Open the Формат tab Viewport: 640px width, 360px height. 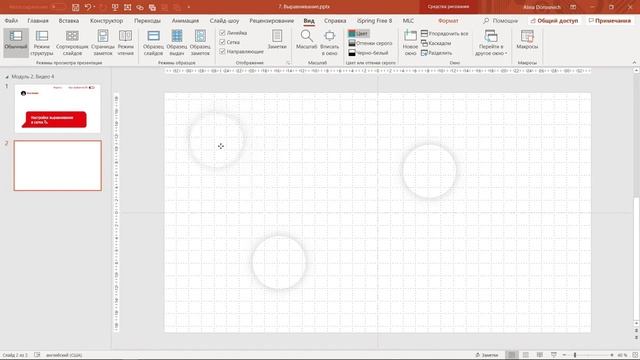click(x=448, y=20)
